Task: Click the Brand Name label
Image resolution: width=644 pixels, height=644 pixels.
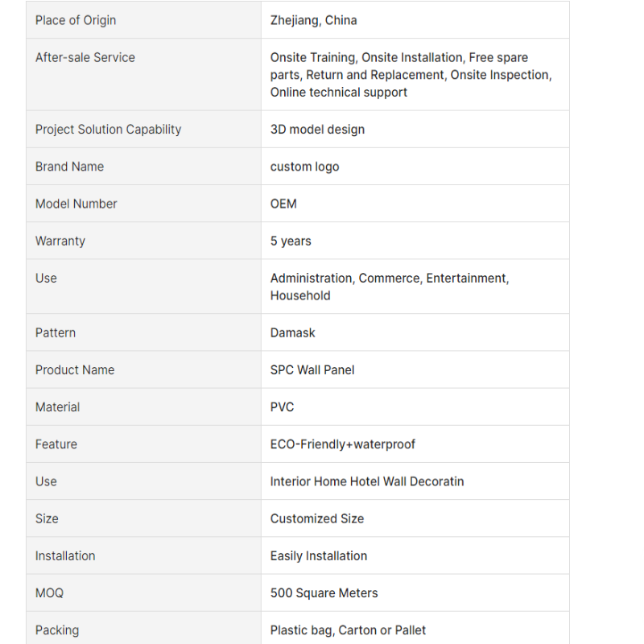Action: (69, 167)
